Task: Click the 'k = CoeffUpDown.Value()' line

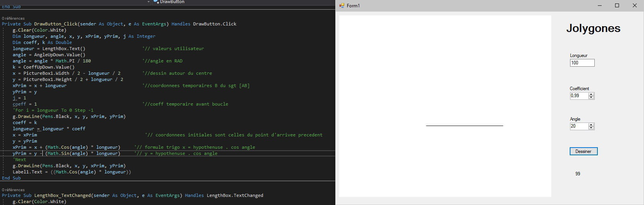Action: [43, 67]
